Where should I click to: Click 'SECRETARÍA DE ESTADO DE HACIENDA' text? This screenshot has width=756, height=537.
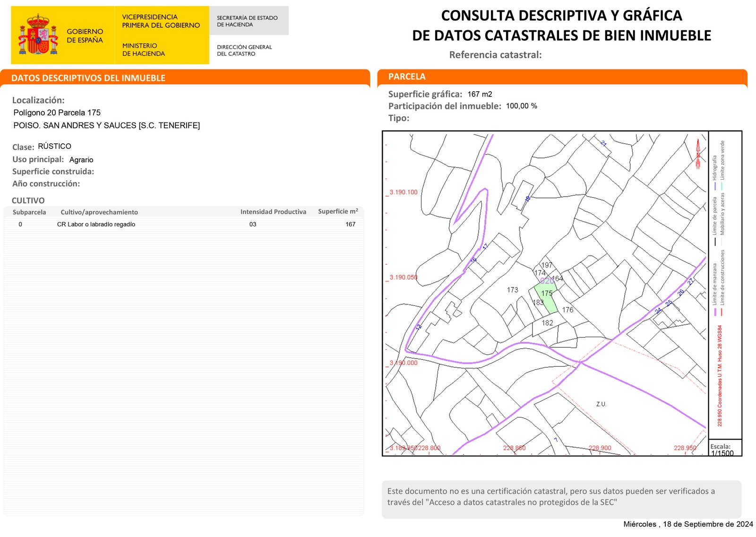[x=247, y=21]
